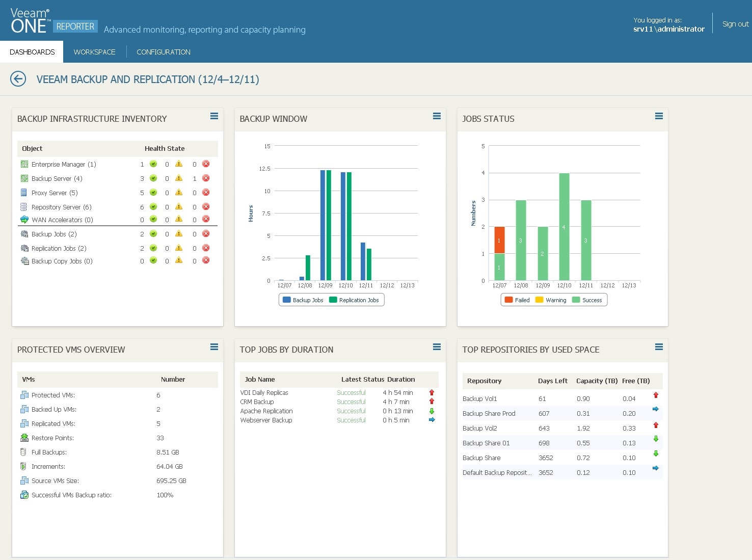Click the failed orange bar for 12/07
Image resolution: width=752 pixels, height=560 pixels.
click(499, 240)
